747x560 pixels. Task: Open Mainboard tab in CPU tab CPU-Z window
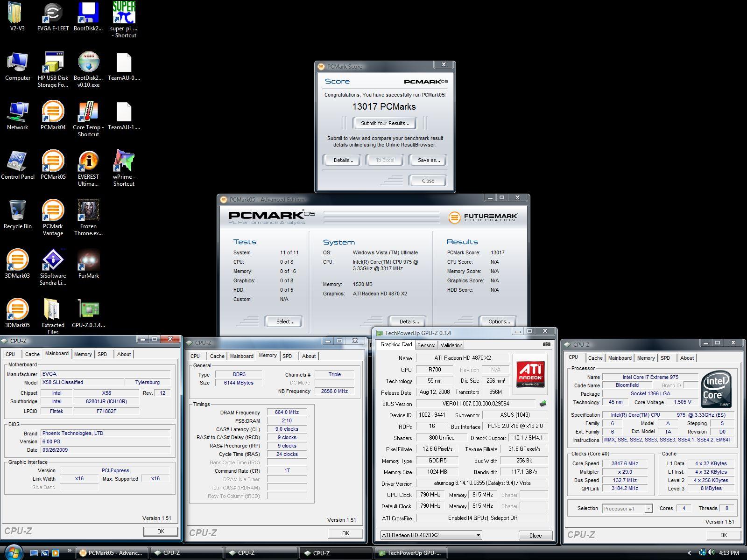tap(620, 358)
